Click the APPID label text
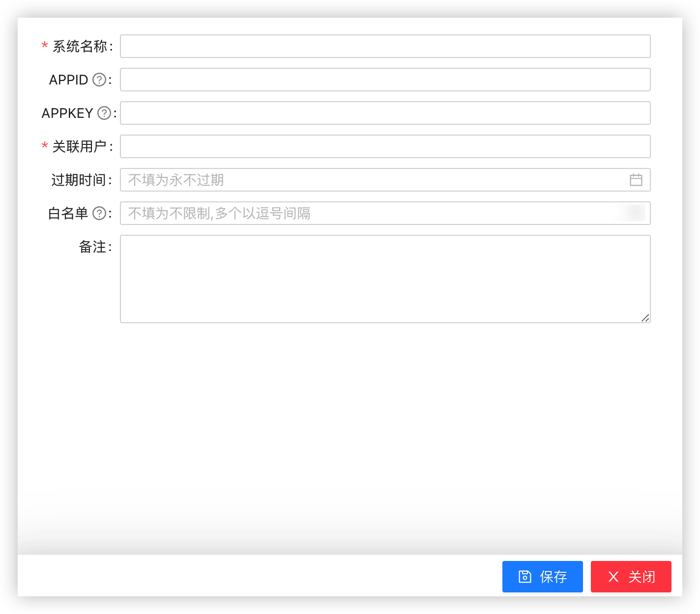 (x=68, y=80)
